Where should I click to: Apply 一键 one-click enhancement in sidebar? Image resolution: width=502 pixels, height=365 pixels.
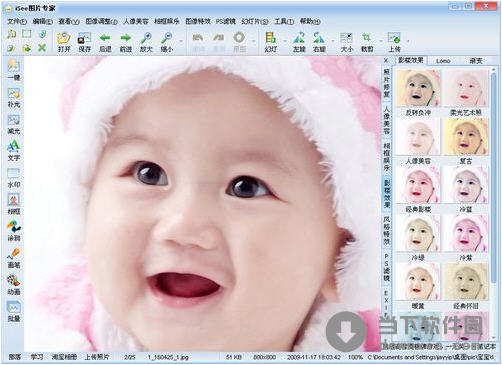coord(14,69)
